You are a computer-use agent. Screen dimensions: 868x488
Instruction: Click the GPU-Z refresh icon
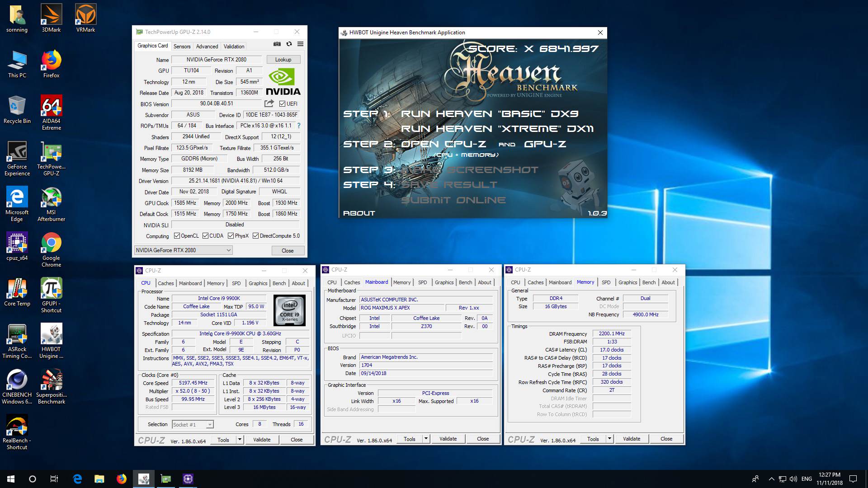289,44
